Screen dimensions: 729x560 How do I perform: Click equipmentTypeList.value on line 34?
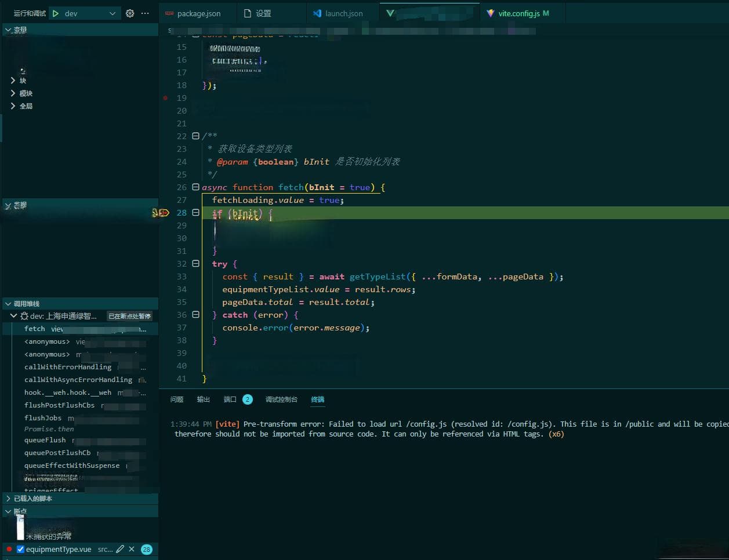pyautogui.click(x=281, y=289)
